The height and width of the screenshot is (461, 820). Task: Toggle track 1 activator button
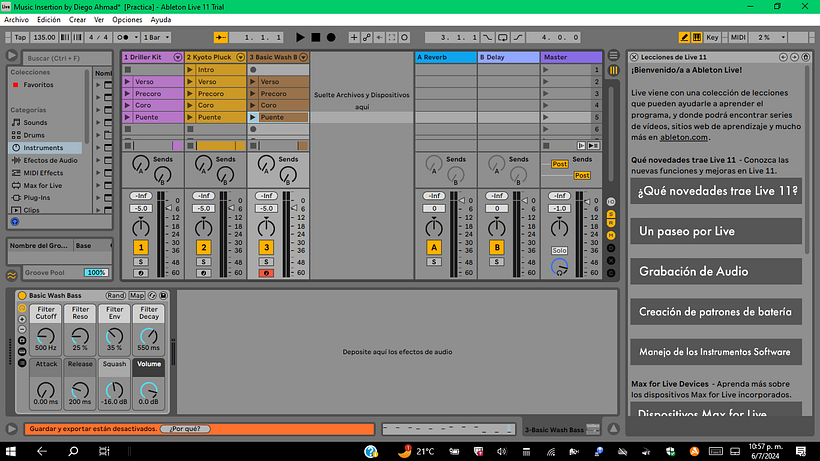pyautogui.click(x=140, y=247)
